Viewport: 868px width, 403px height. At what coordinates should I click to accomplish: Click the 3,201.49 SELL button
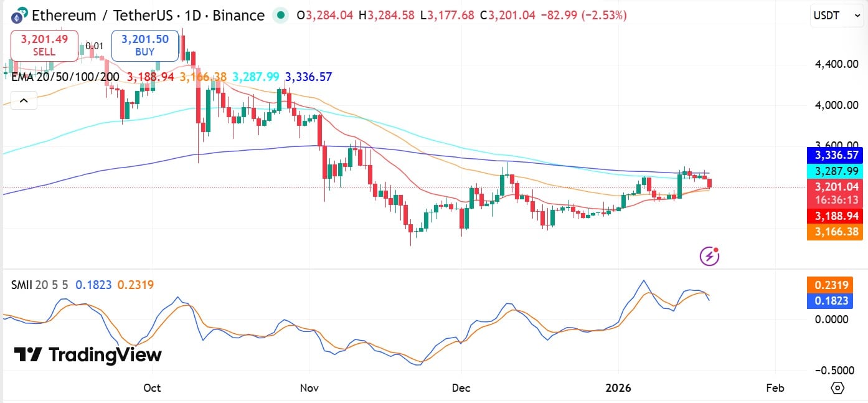click(x=44, y=45)
